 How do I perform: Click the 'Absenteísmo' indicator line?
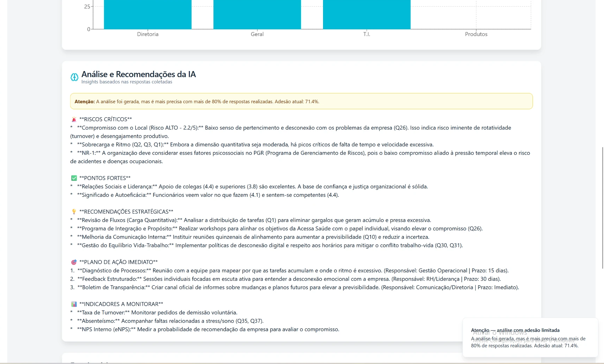coord(167,321)
